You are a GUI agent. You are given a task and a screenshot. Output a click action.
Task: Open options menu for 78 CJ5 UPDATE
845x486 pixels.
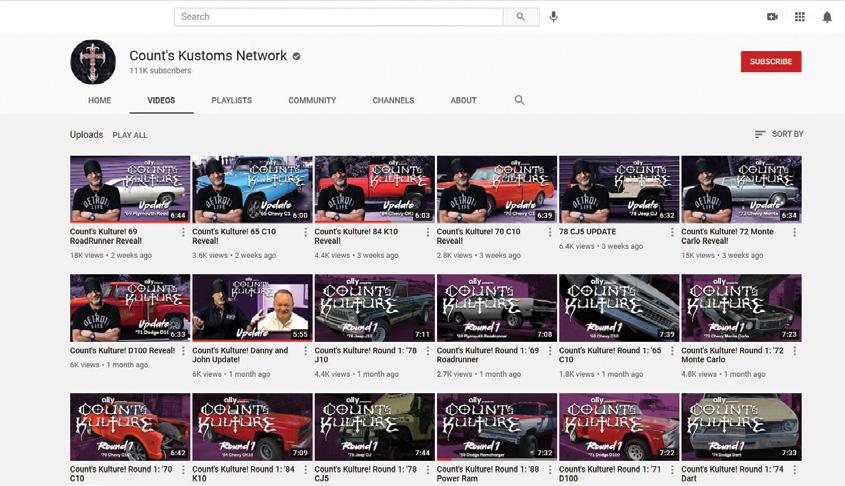pos(673,232)
